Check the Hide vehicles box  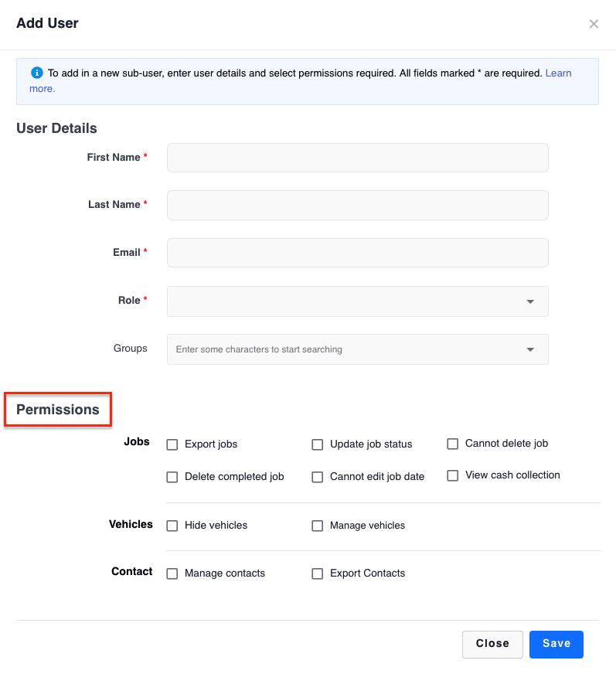[x=172, y=526]
